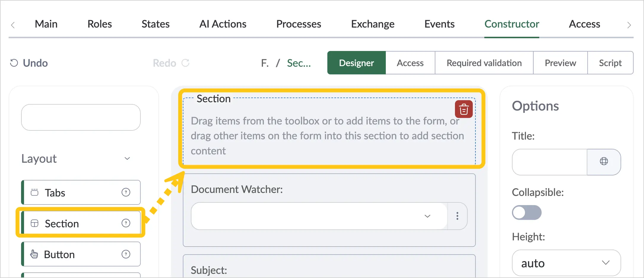Click the F. breadcrumb link
Image resolution: width=644 pixels, height=278 pixels.
click(x=265, y=63)
